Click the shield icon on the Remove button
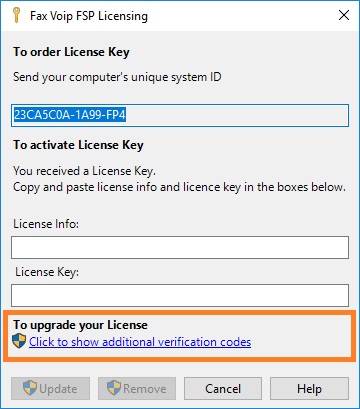 [114, 388]
